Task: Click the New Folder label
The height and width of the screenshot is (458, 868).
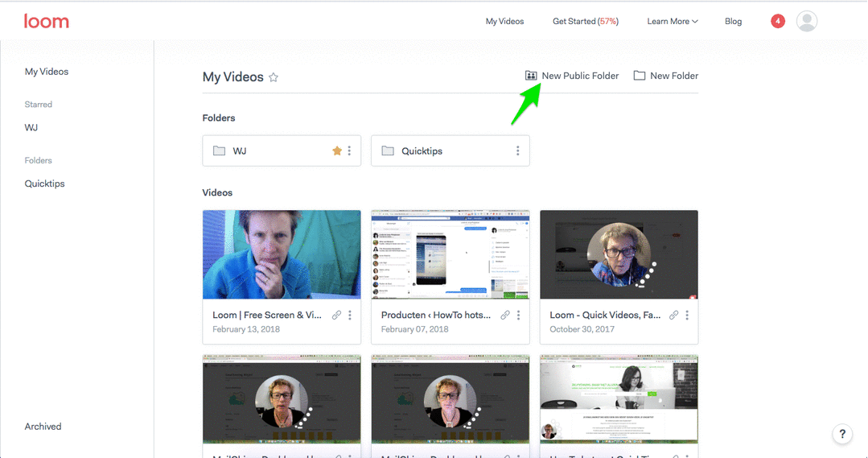Action: (x=674, y=76)
